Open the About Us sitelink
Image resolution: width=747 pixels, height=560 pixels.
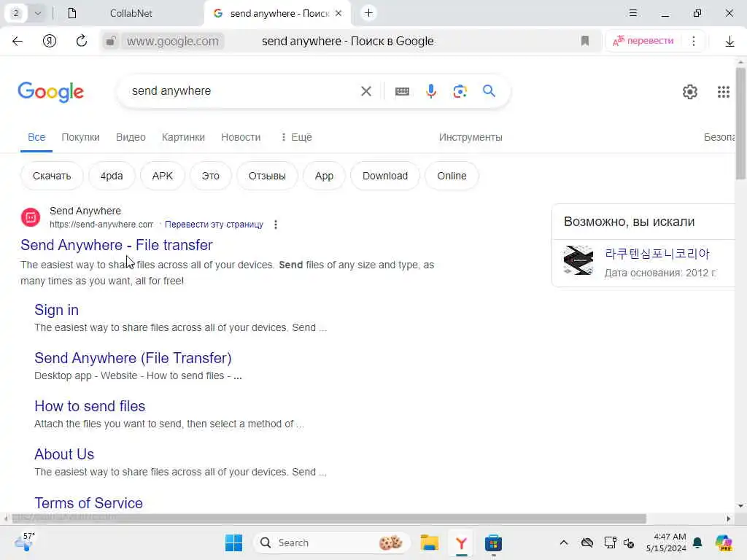(64, 454)
